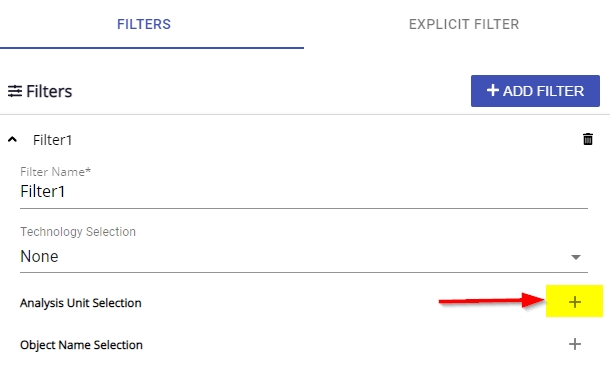The image size is (610, 368).
Task: Click the plus icon inside ADD FILTER
Action: 493,90
